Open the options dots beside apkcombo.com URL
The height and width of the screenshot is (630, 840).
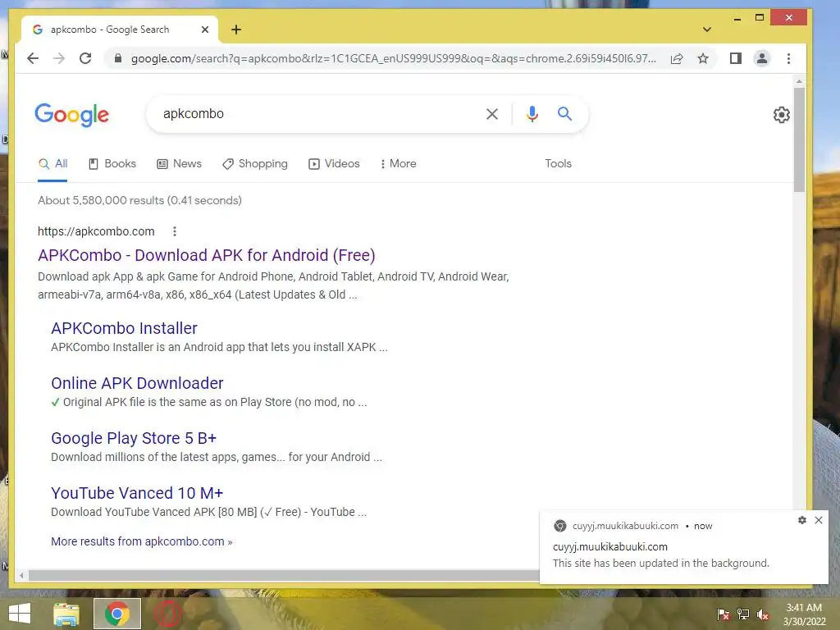pos(175,231)
